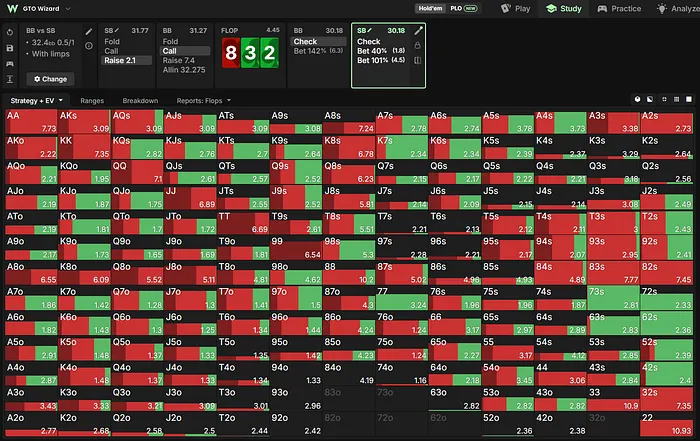700x441 pixels.
Task: Select Raise 7.4 in the BB card
Action: point(179,60)
